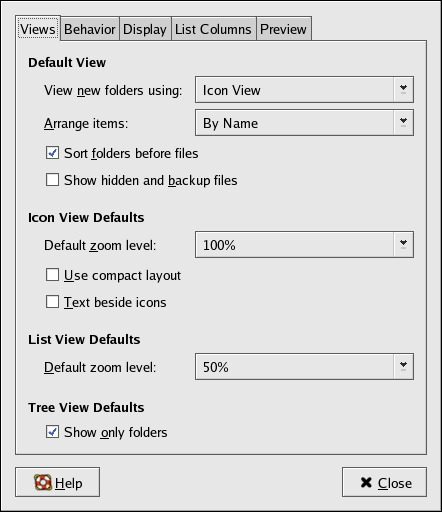Image resolution: width=442 pixels, height=512 pixels.
Task: Uncheck Show only folders in tree view
Action: (x=52, y=432)
